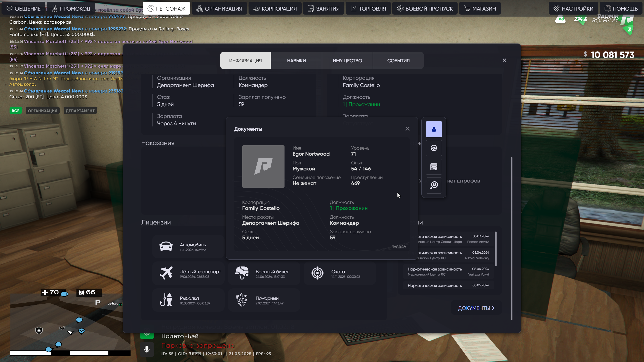
Task: Select the ПЕРСОНАЖ tab
Action: coord(166,9)
